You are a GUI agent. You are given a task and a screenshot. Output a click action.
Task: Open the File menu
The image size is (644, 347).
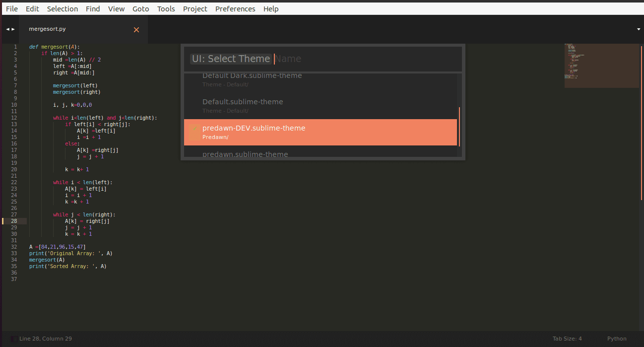[x=12, y=9]
